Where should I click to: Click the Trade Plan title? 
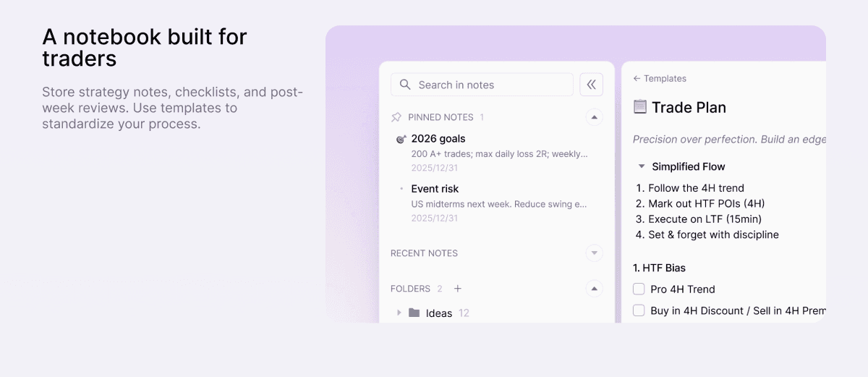[x=689, y=107]
